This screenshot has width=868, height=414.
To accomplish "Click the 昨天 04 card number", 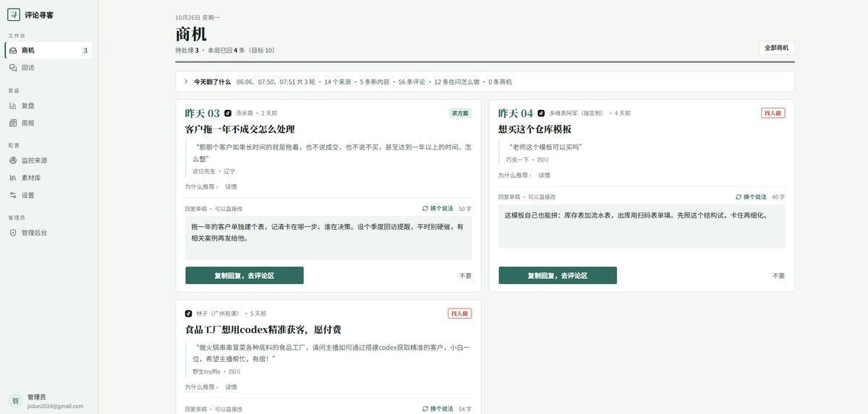I will click(515, 113).
